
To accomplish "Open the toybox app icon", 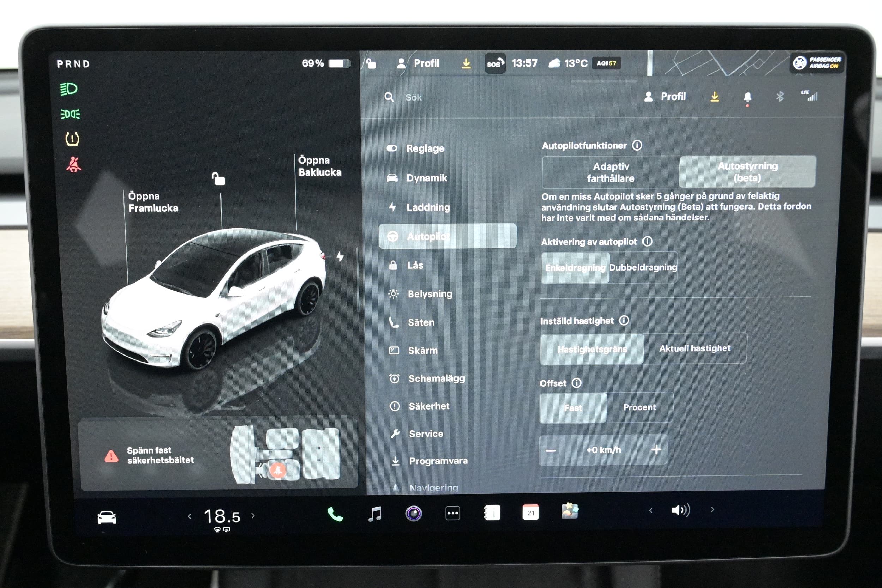I will [x=570, y=511].
